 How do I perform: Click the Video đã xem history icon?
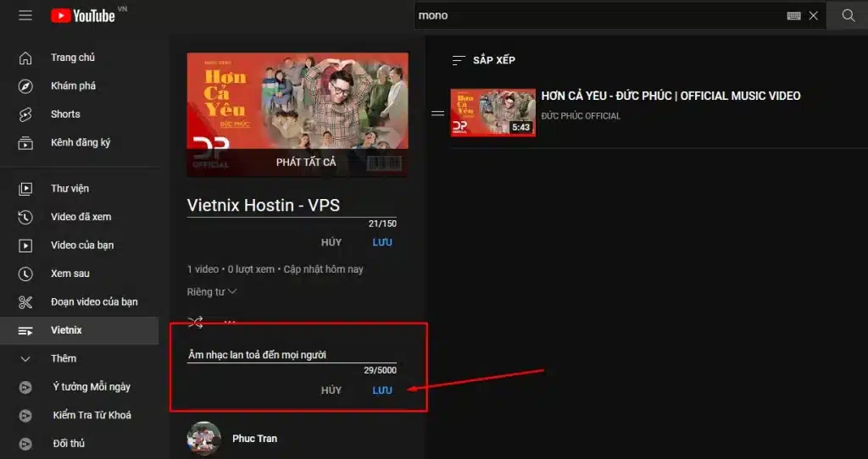pos(25,217)
